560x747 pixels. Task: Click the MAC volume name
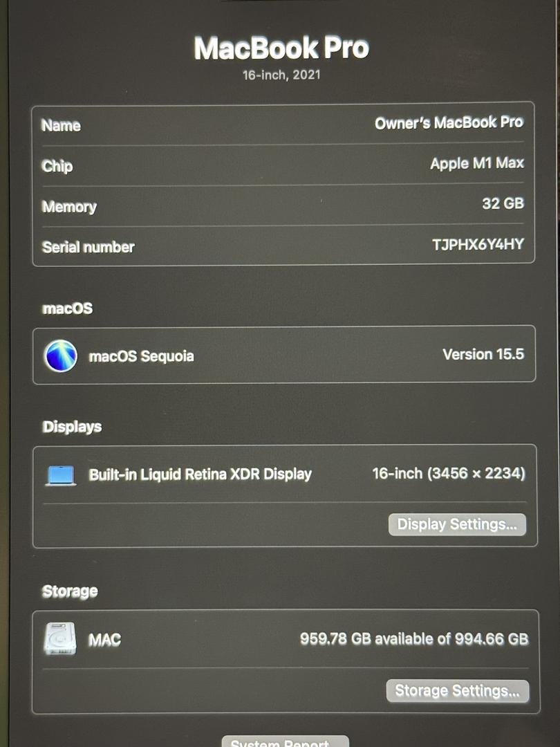105,639
